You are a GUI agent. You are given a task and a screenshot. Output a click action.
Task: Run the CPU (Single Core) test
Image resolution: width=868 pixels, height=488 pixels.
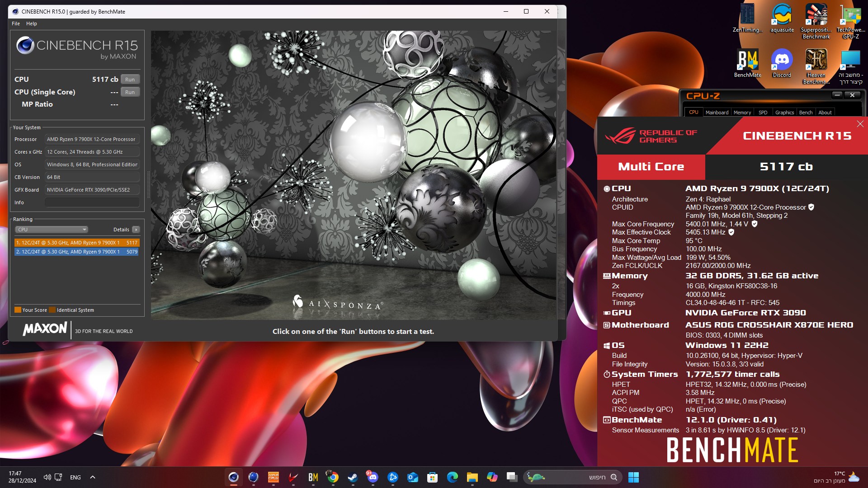pos(130,92)
